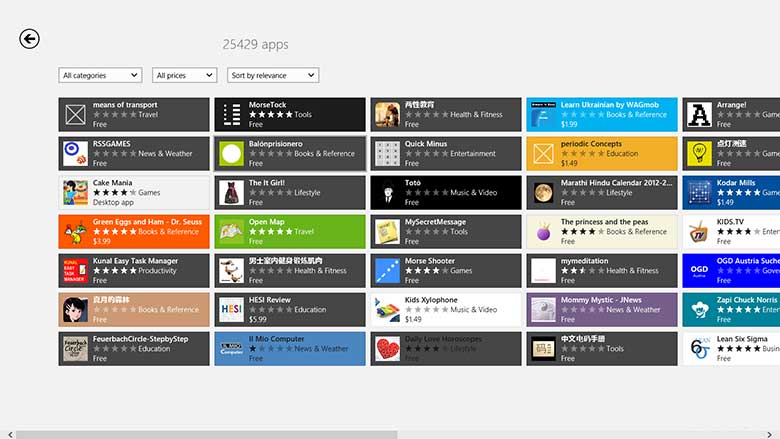Open the MySecretMessage app tile
The image size is (780, 439).
tap(446, 231)
